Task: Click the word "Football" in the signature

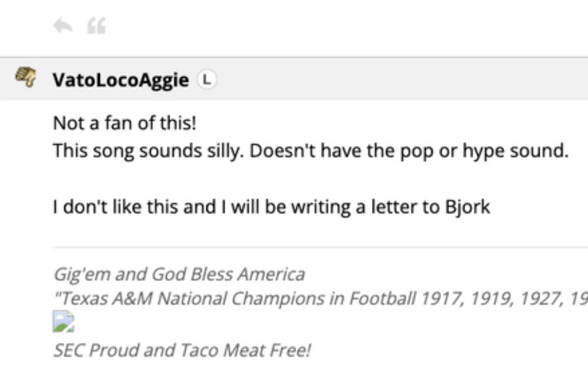Action: point(382,299)
